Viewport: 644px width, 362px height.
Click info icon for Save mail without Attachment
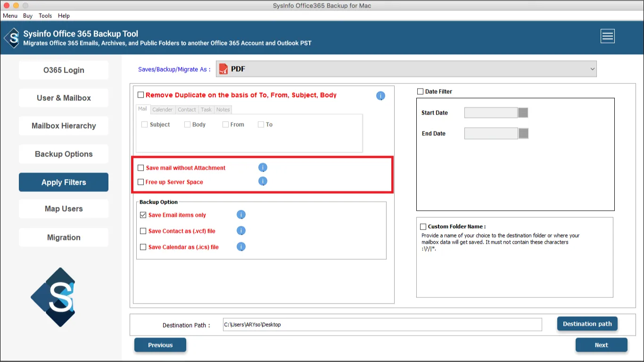[263, 167]
